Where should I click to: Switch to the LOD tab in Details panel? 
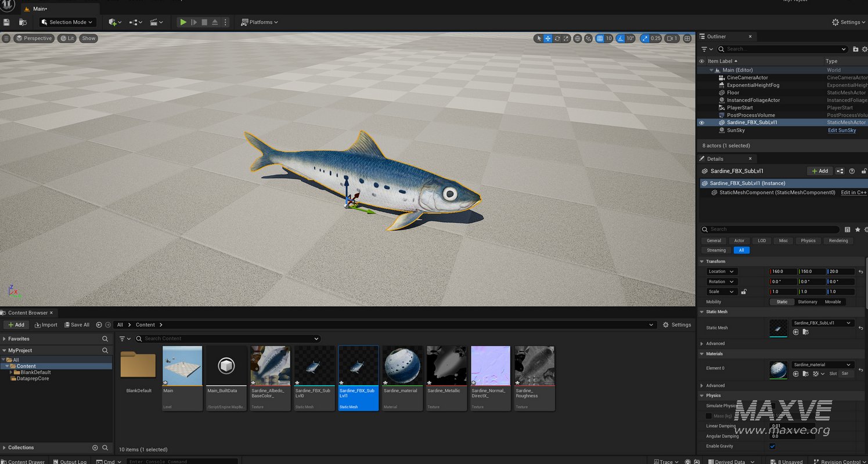761,241
